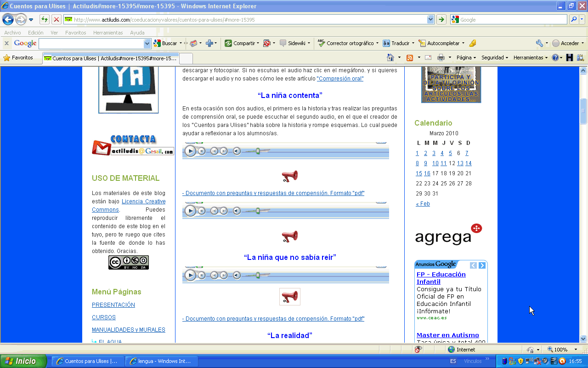Click the orange RSS feeds icon
This screenshot has height=368, width=588.
tap(410, 57)
